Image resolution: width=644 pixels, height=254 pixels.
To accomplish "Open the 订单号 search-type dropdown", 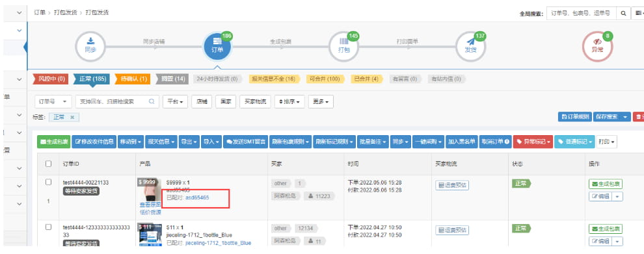I will 53,101.
